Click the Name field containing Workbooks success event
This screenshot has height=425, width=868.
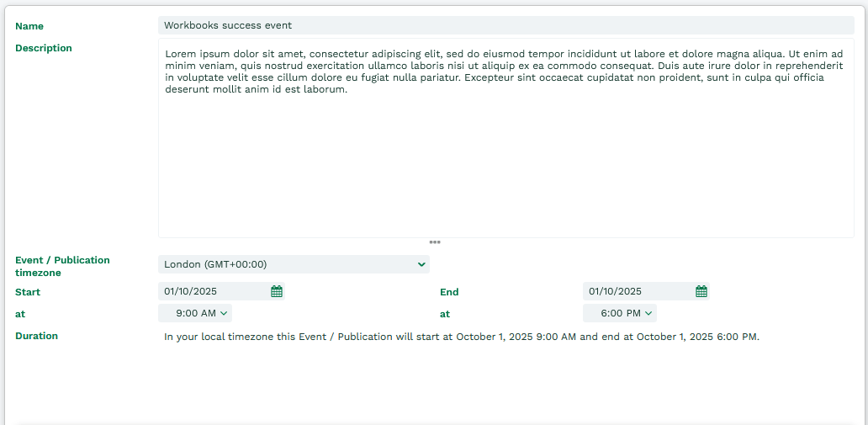point(505,25)
